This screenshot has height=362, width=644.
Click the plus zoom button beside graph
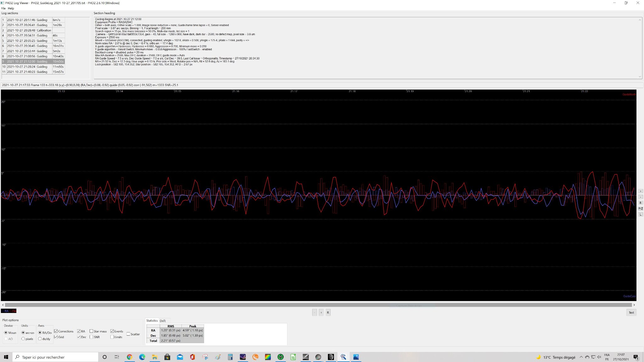pyautogui.click(x=641, y=191)
